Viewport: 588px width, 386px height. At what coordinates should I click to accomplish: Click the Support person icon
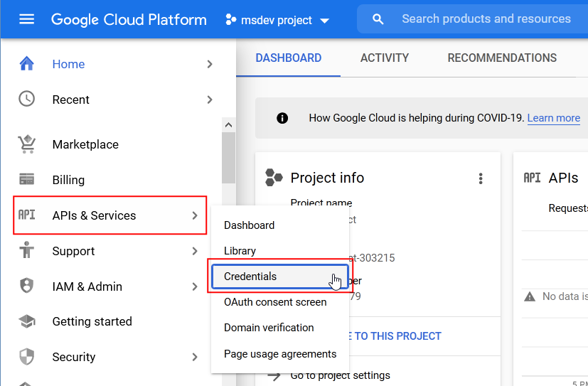(x=26, y=251)
